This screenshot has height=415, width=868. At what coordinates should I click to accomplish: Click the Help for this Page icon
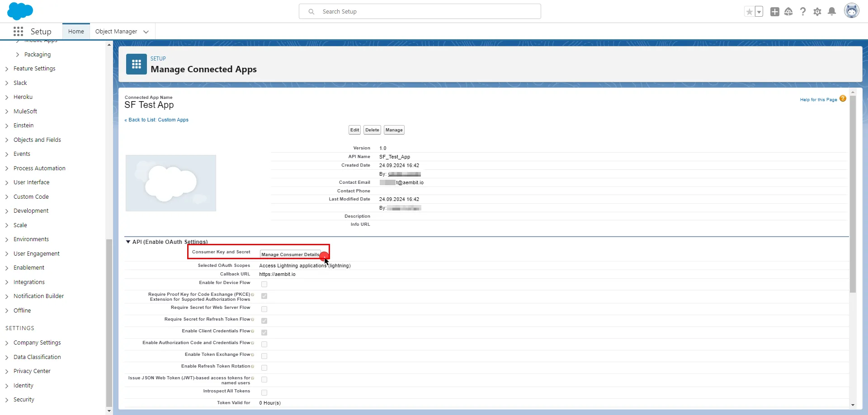point(843,98)
